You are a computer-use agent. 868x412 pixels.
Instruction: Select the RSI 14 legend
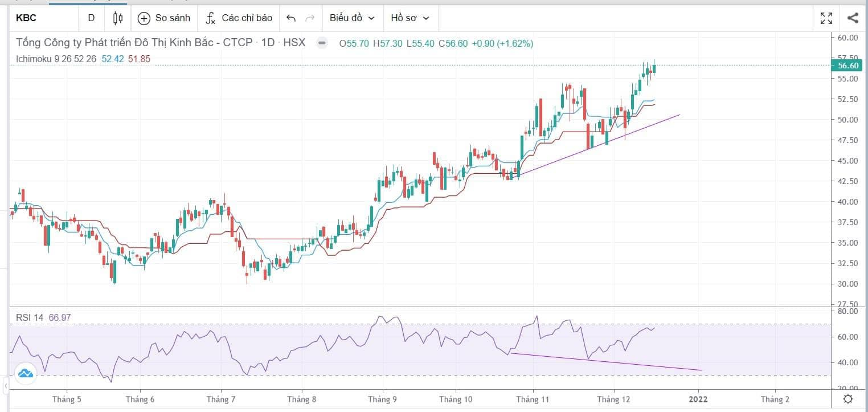[30, 317]
